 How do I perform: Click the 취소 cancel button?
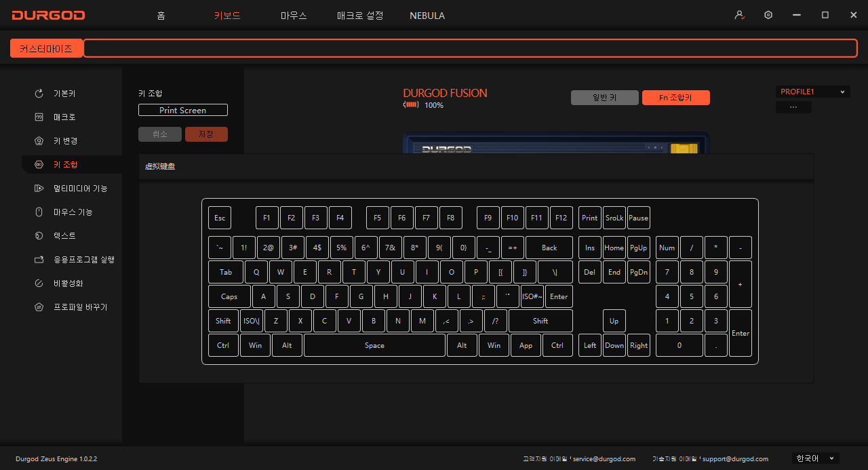click(160, 134)
